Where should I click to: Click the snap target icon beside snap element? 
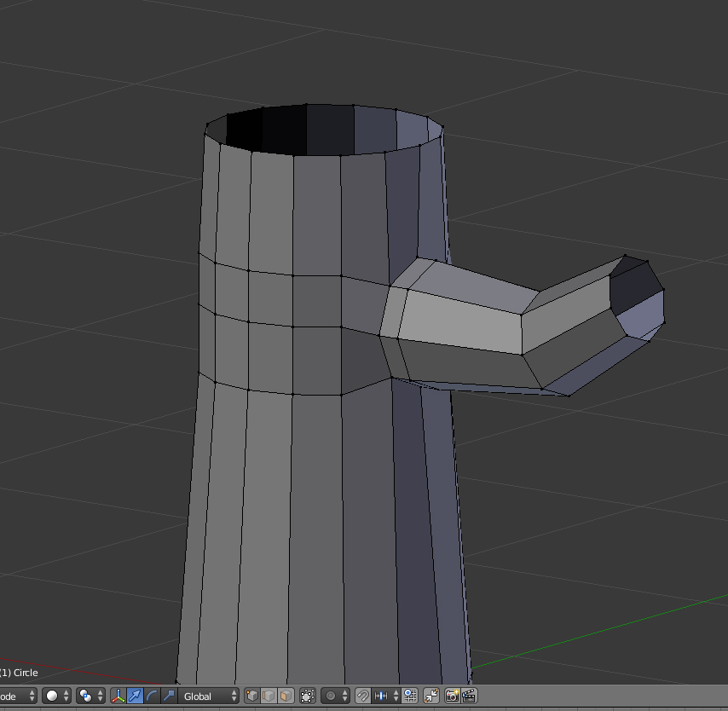pyautogui.click(x=409, y=696)
